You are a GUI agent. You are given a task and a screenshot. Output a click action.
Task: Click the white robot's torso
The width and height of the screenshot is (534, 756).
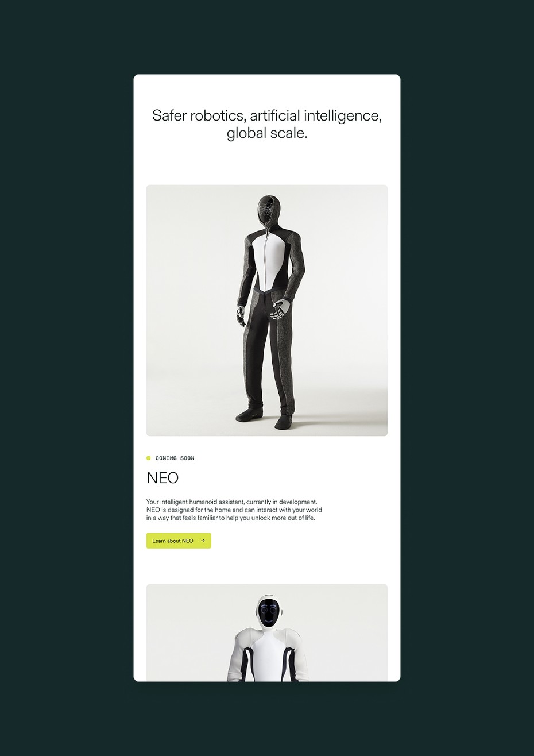pyautogui.click(x=268, y=655)
